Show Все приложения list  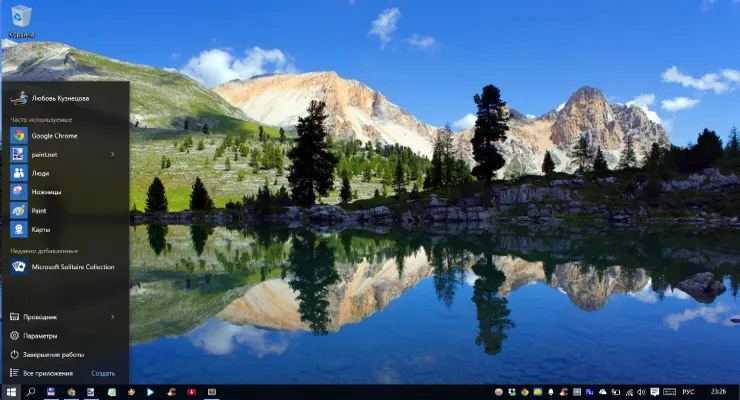pos(42,373)
